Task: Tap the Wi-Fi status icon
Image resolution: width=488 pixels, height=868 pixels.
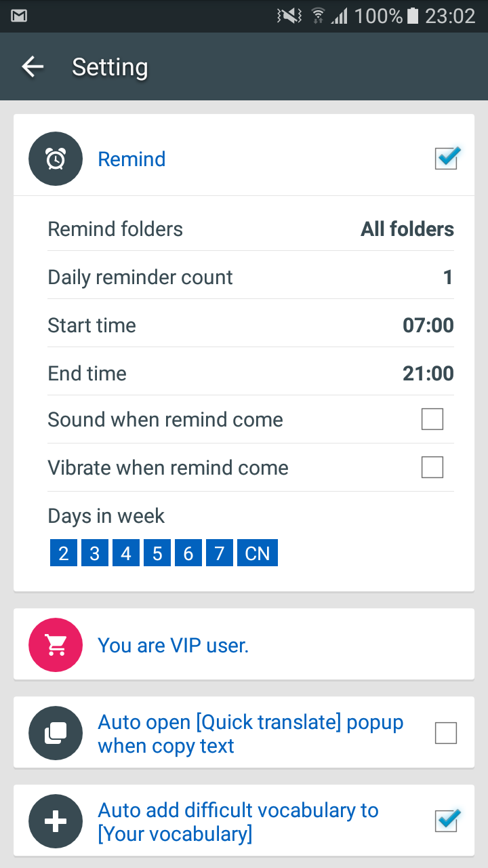Action: click(318, 16)
